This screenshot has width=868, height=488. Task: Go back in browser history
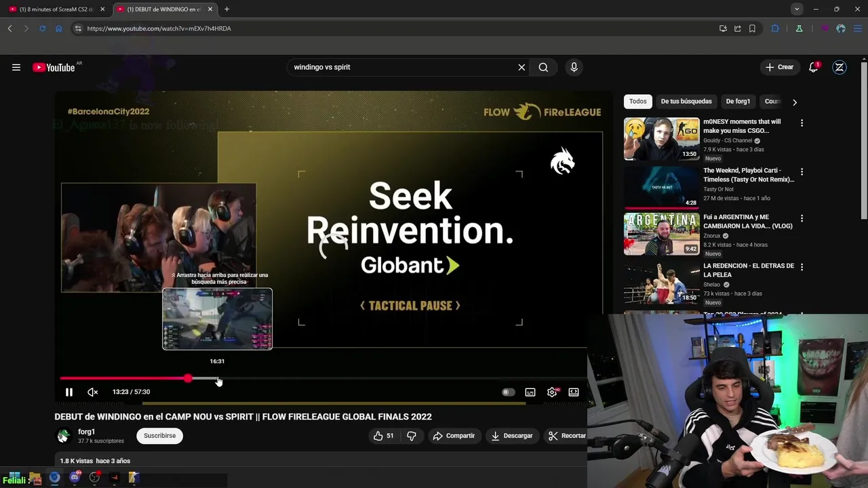[9, 28]
